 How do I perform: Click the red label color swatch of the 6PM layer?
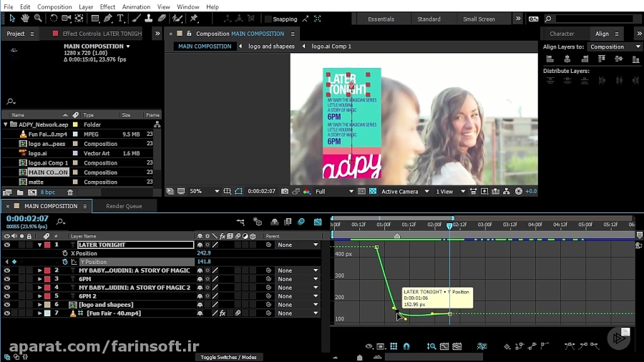coord(47,279)
